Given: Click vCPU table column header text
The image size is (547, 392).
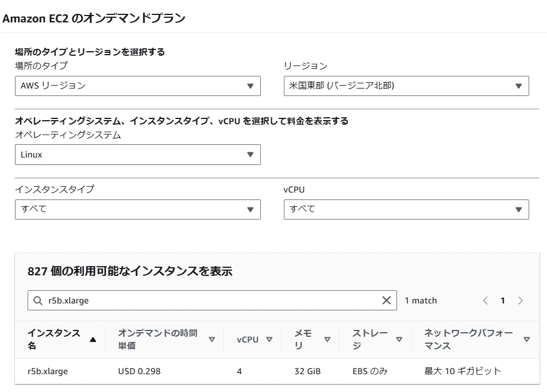Looking at the screenshot, I should coord(248,340).
